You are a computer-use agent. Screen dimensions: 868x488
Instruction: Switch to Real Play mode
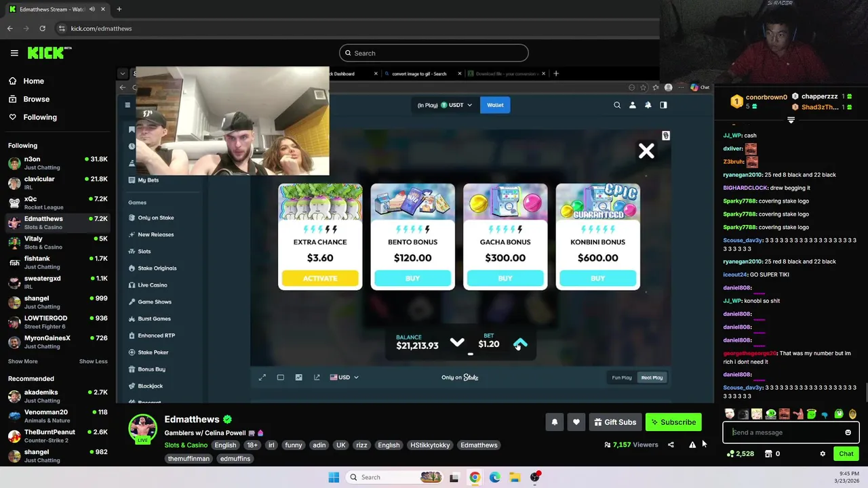(652, 378)
